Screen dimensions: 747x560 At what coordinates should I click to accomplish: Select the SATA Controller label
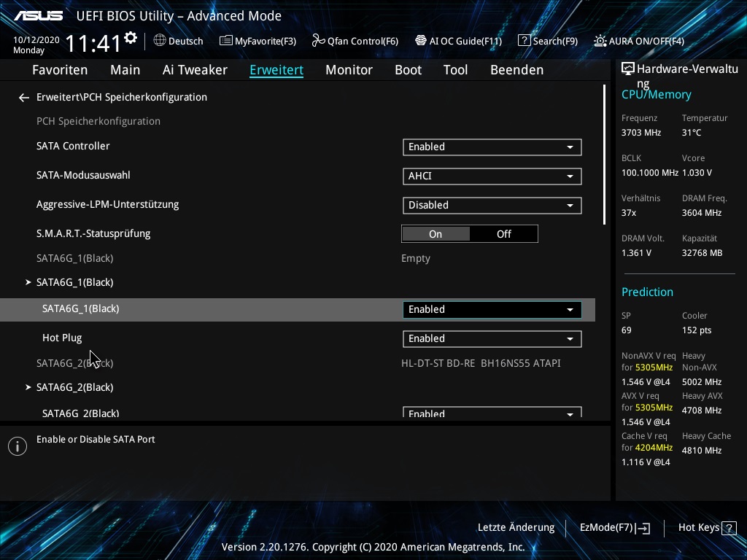73,146
